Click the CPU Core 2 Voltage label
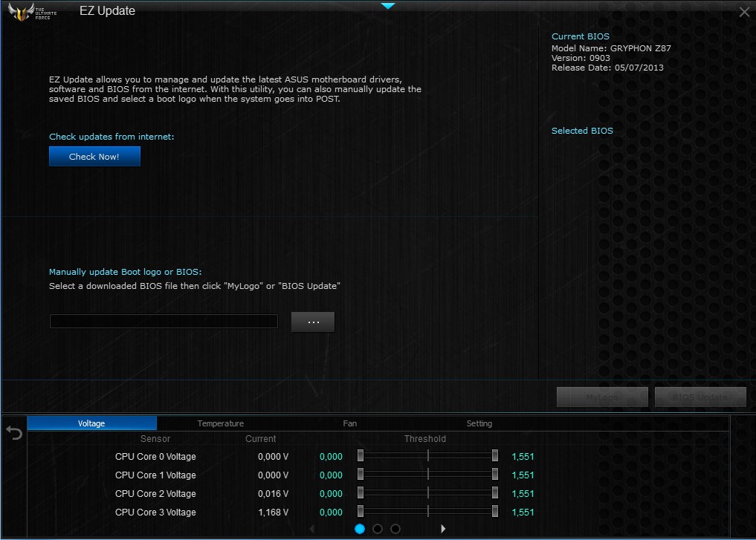This screenshot has height=540, width=756. (155, 494)
